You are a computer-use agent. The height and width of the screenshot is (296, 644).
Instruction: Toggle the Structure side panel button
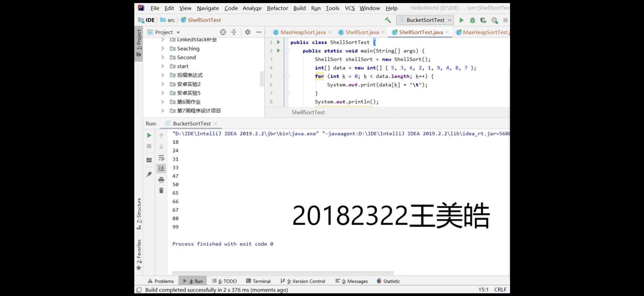139,213
